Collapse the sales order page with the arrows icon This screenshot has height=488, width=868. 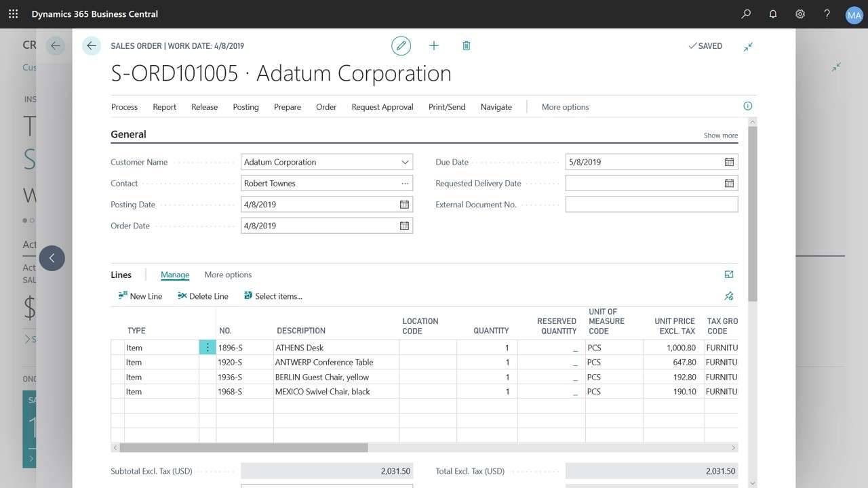[748, 46]
